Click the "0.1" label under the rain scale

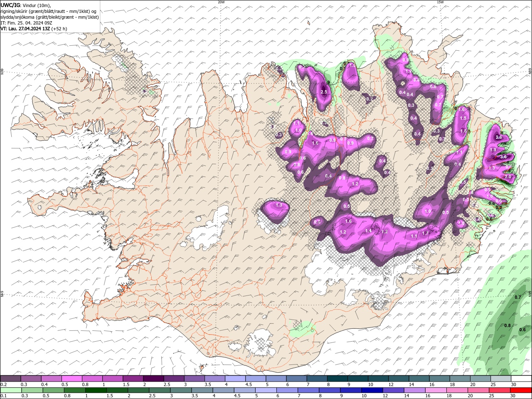point(3,396)
